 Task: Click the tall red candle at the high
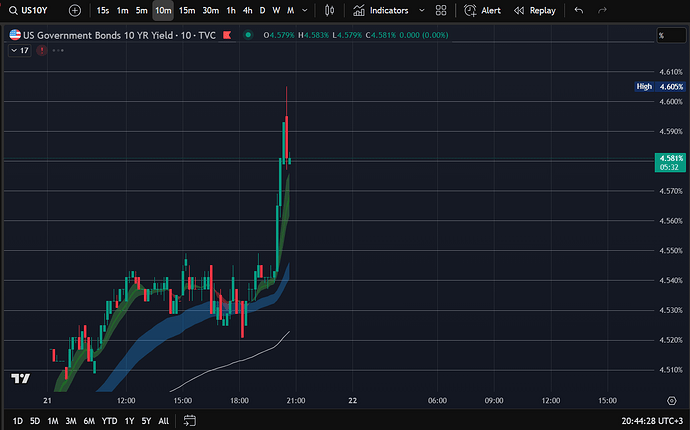[286, 137]
